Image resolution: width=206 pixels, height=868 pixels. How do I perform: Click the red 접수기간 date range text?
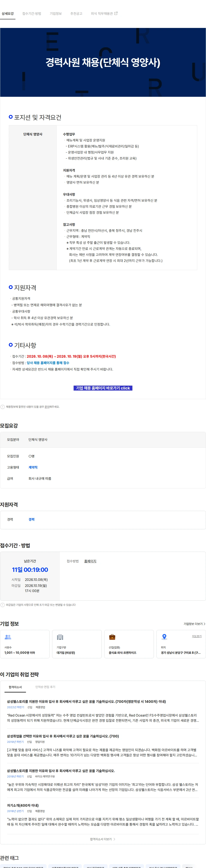coord(71,357)
